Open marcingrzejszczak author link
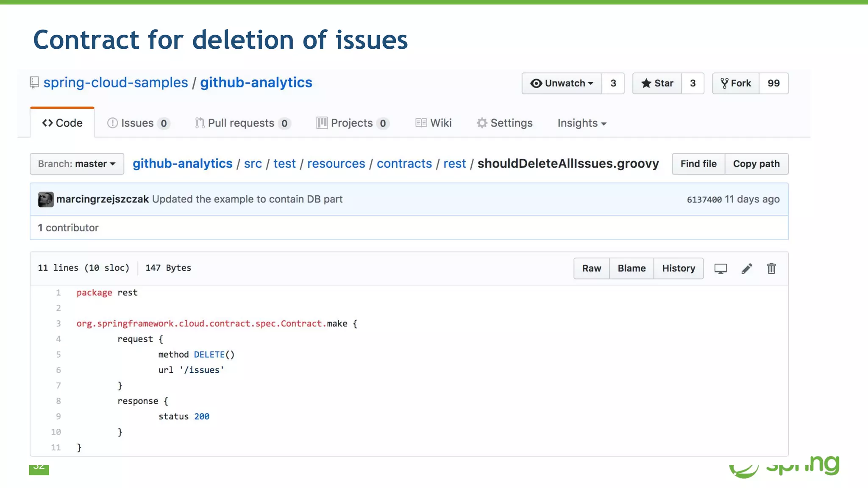The image size is (868, 488). pos(103,200)
